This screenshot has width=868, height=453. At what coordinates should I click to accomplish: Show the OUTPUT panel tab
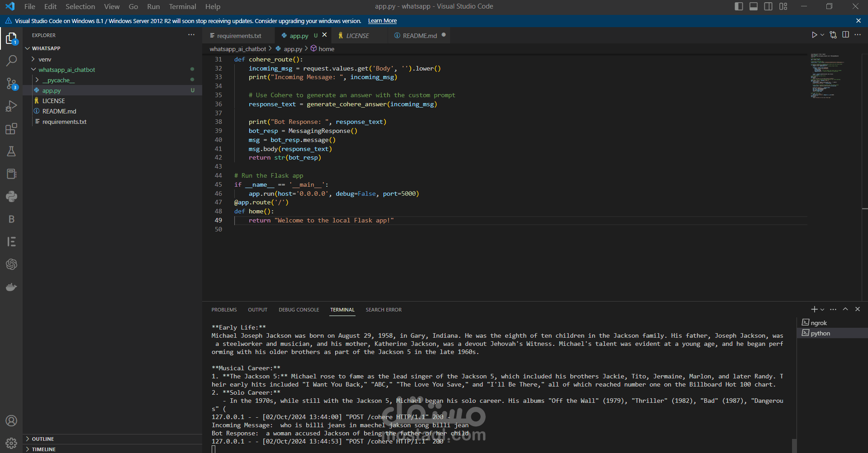[258, 310]
